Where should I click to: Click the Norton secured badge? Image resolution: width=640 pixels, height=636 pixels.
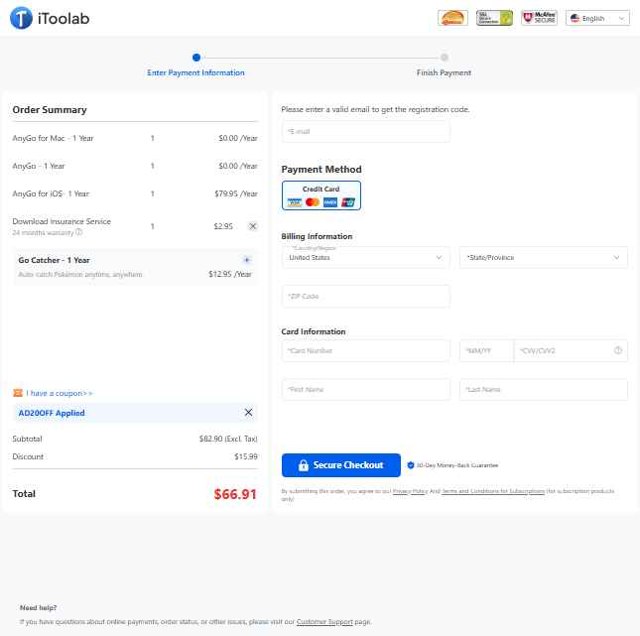tap(453, 18)
